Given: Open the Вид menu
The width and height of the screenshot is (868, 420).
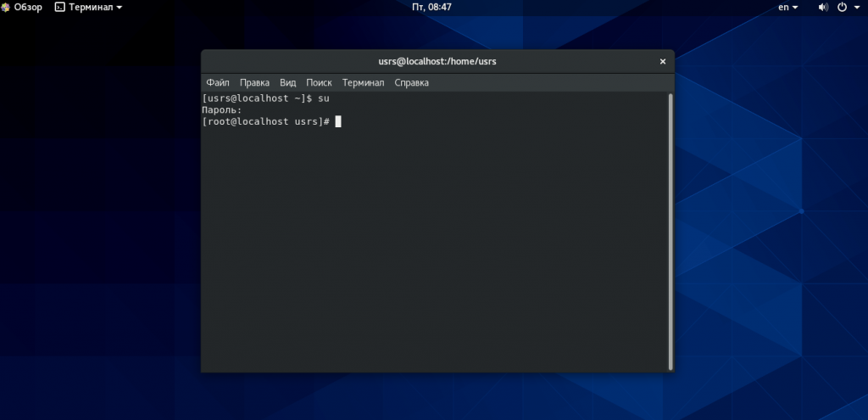Looking at the screenshot, I should [x=288, y=82].
